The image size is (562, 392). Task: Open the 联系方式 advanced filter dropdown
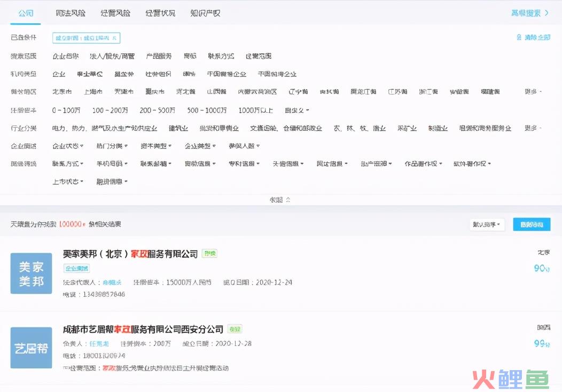tap(68, 164)
